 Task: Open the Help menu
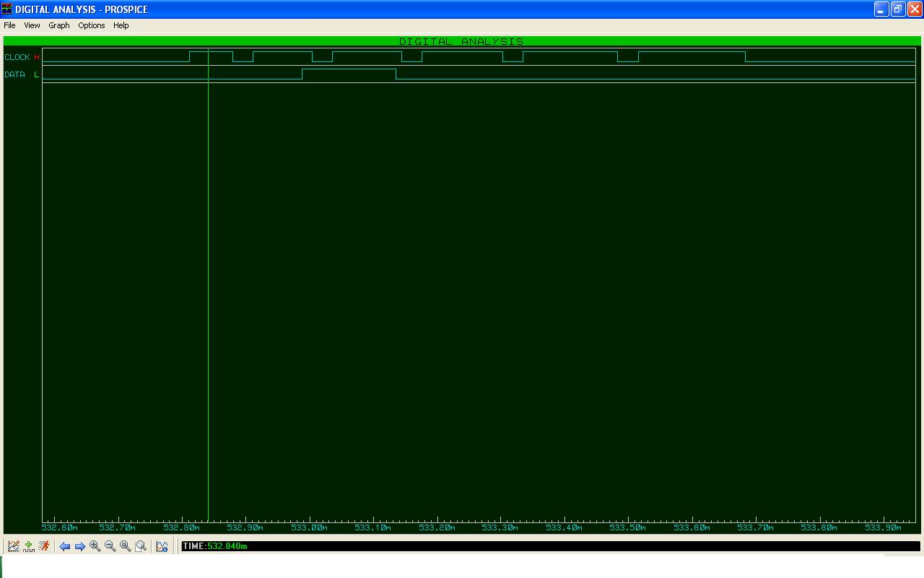coord(121,25)
